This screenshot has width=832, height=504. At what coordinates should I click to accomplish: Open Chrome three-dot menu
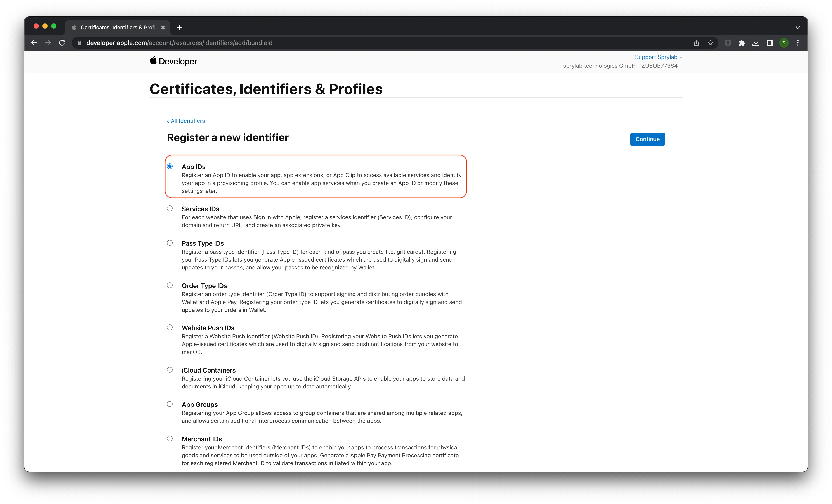(798, 43)
